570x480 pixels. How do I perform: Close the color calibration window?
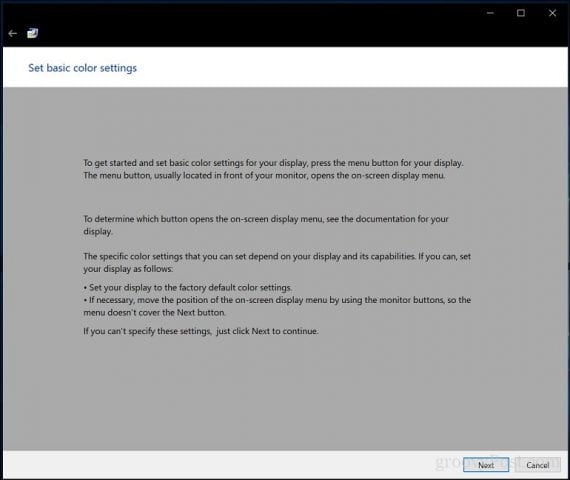(552, 13)
